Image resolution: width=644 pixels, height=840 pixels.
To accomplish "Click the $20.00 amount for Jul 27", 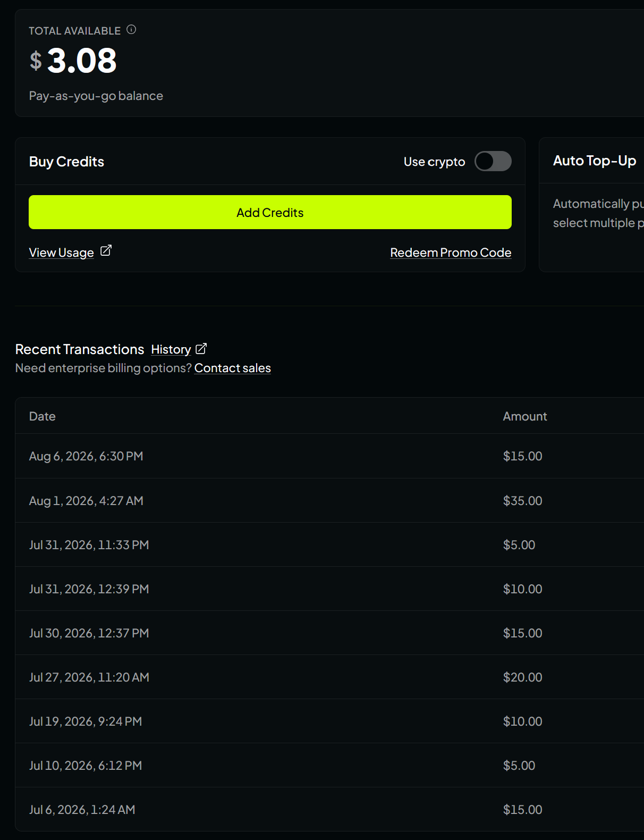I will coord(523,677).
